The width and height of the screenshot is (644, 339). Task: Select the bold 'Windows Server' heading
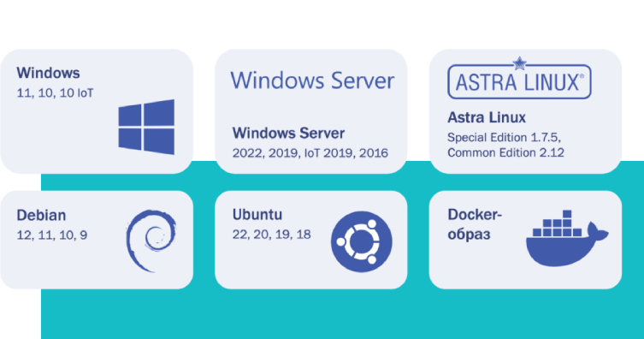pyautogui.click(x=288, y=134)
